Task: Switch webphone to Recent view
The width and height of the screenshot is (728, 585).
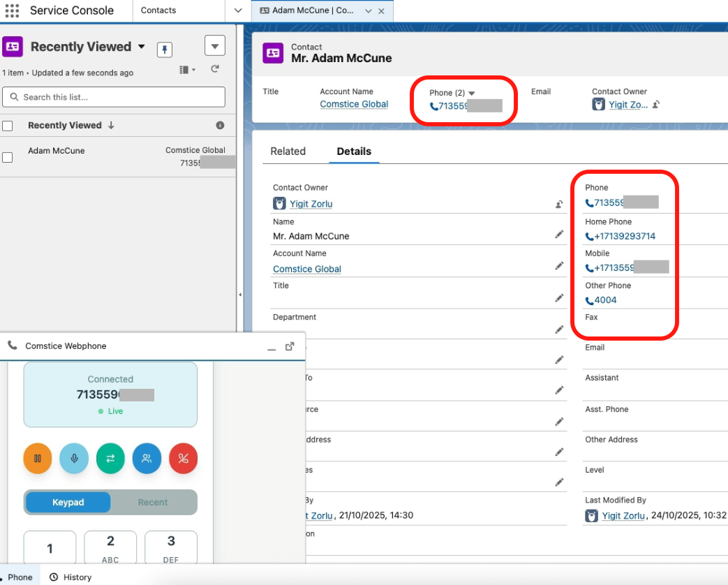Action: click(153, 502)
